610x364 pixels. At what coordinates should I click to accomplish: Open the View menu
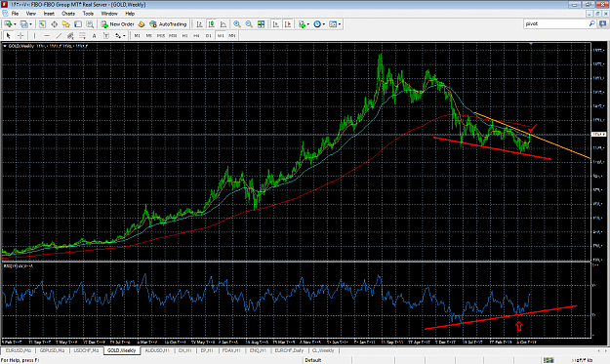tap(30, 14)
